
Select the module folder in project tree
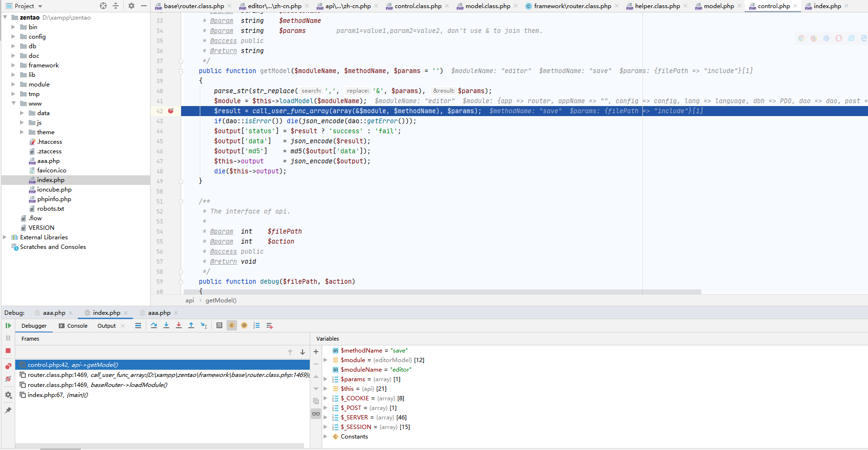[x=39, y=85]
